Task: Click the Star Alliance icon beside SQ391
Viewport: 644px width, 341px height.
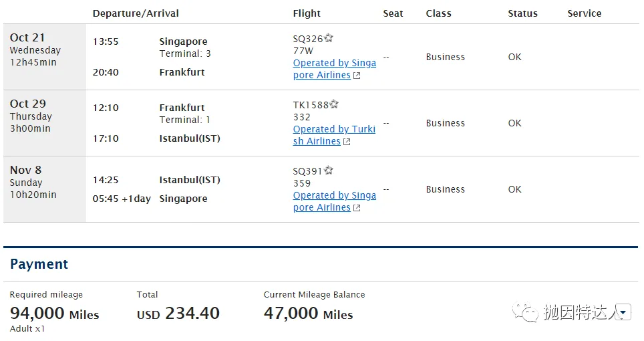Action: click(329, 171)
